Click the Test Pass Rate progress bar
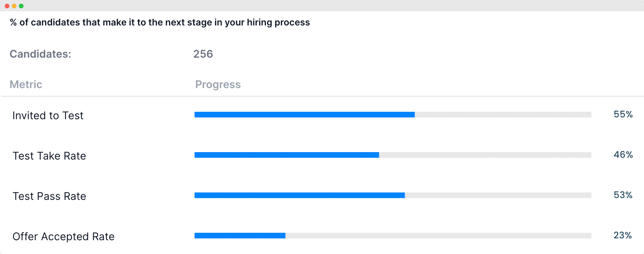 click(x=393, y=195)
